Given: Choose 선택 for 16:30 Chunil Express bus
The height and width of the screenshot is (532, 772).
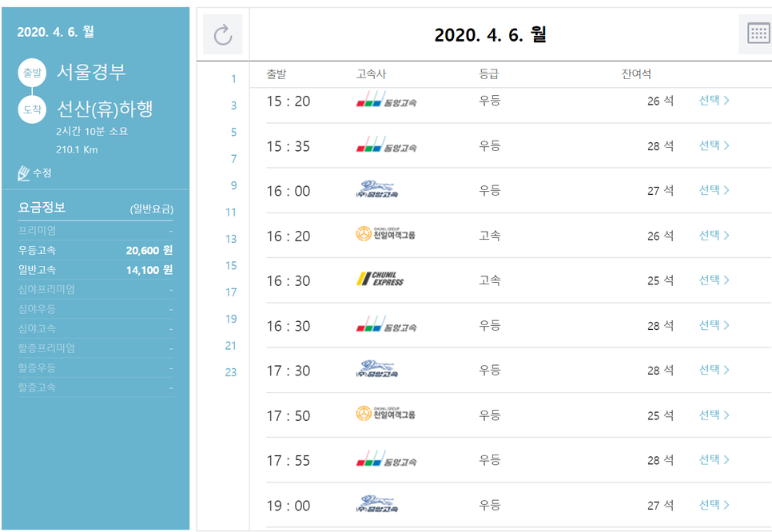Looking at the screenshot, I should (x=714, y=280).
